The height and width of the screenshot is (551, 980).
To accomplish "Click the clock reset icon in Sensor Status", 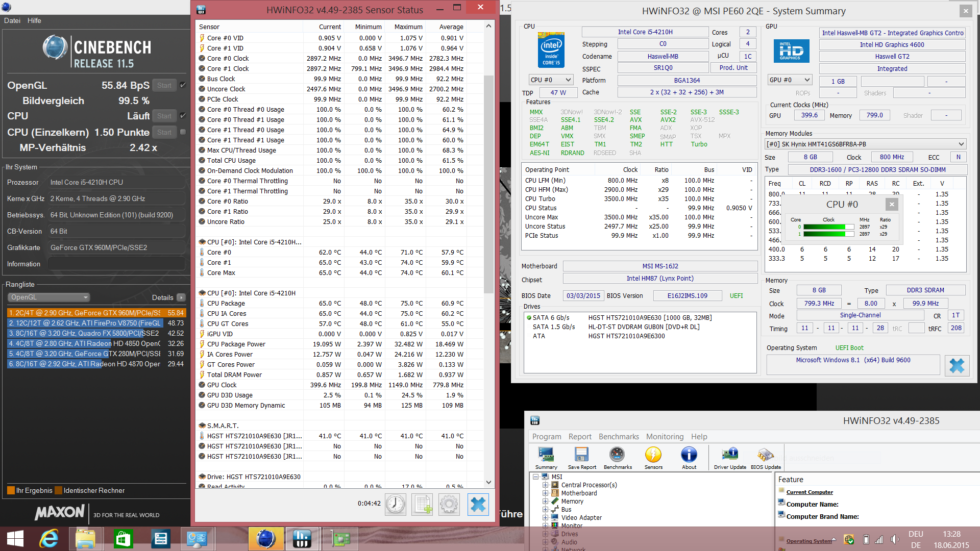I will (396, 505).
